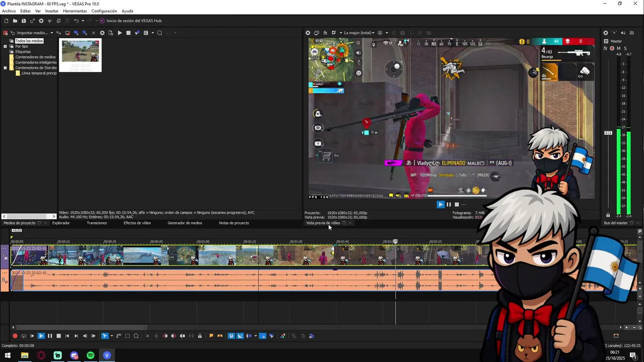This screenshot has height=362, width=644.
Task: Click stop below the video preview
Action: 457,204
